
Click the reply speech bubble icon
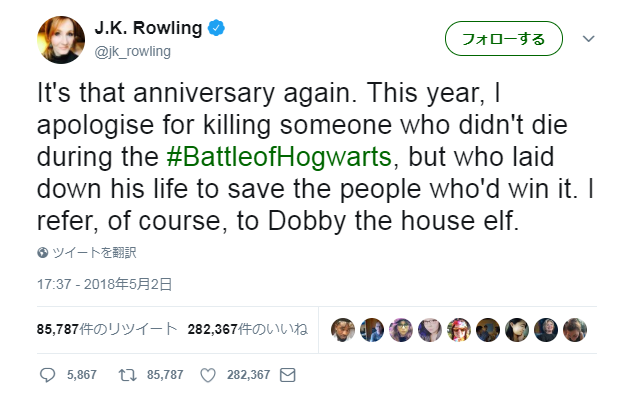click(x=48, y=375)
